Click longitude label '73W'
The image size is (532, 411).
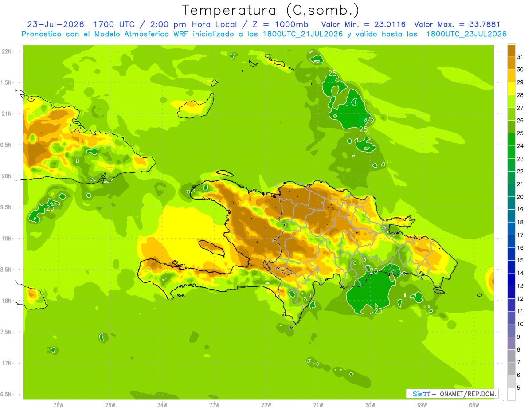[214, 405]
